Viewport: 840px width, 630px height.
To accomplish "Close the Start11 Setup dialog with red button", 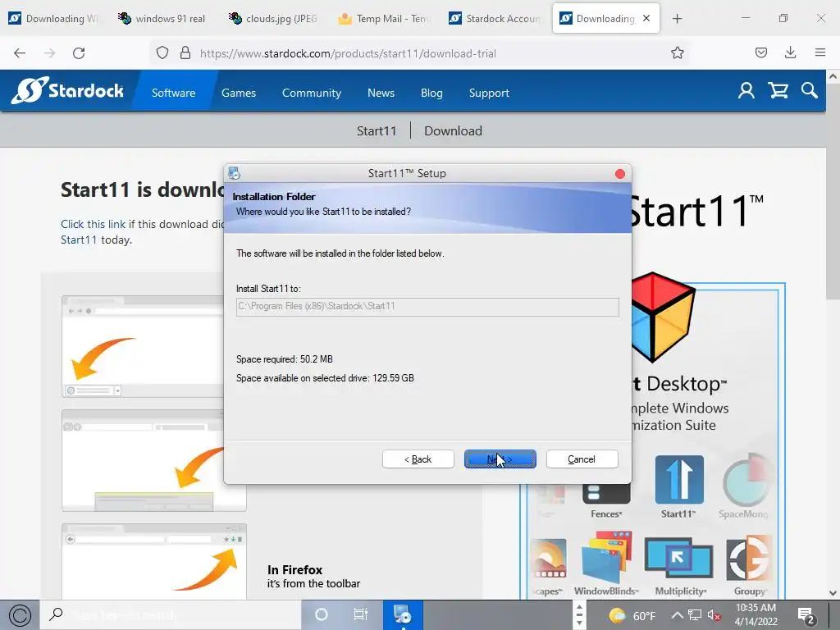I will tap(620, 174).
